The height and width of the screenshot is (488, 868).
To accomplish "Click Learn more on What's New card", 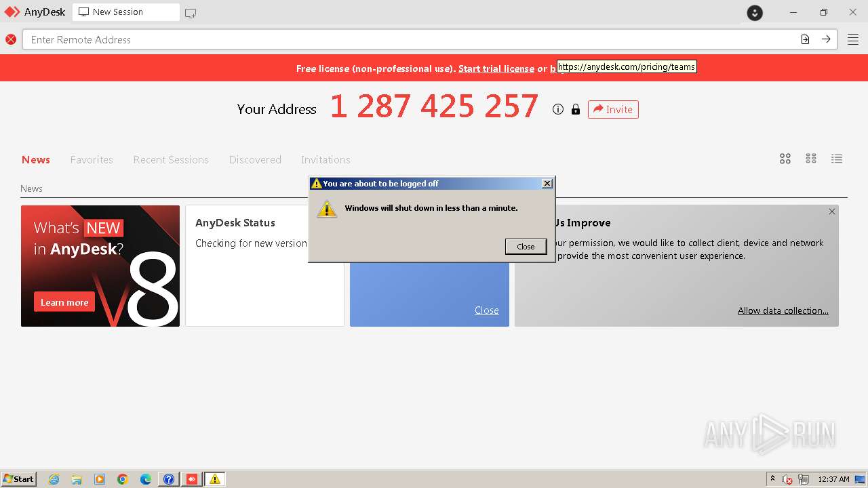I will (64, 302).
